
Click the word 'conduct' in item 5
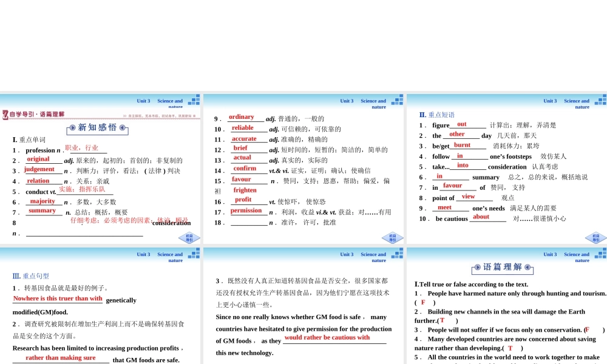[37, 192]
